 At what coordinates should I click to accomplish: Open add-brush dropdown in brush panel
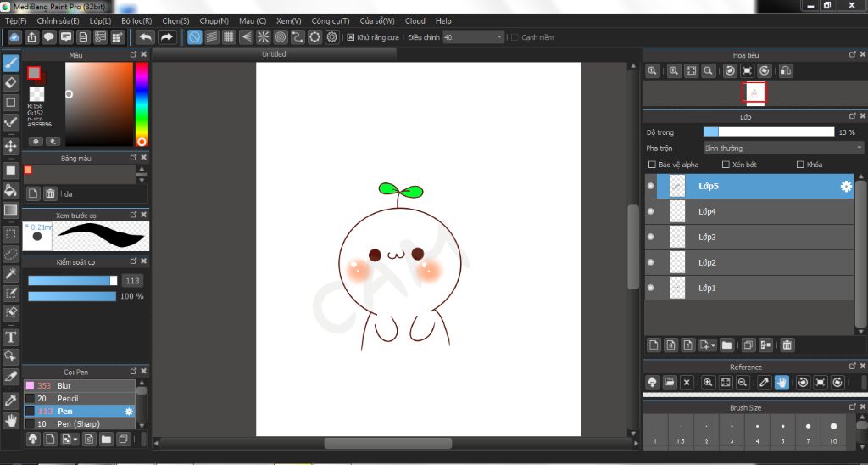pos(75,440)
